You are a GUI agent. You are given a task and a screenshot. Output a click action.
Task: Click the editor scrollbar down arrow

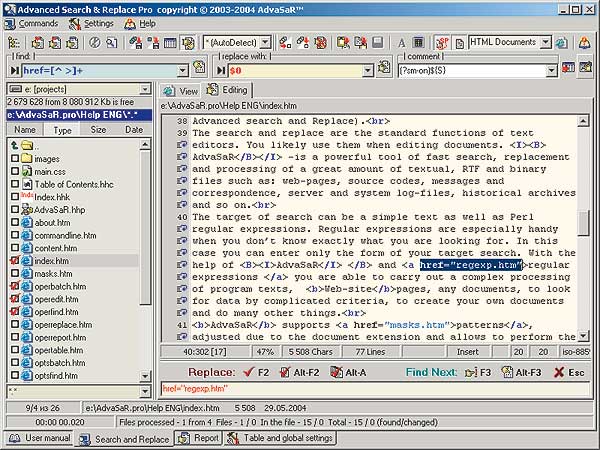583,336
